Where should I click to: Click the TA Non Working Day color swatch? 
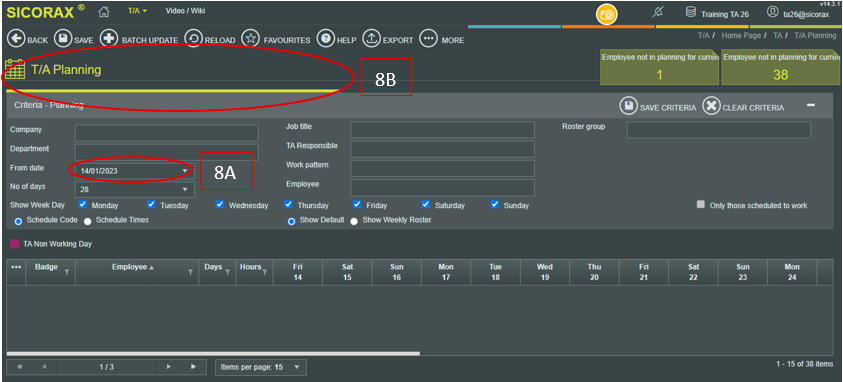(15, 244)
